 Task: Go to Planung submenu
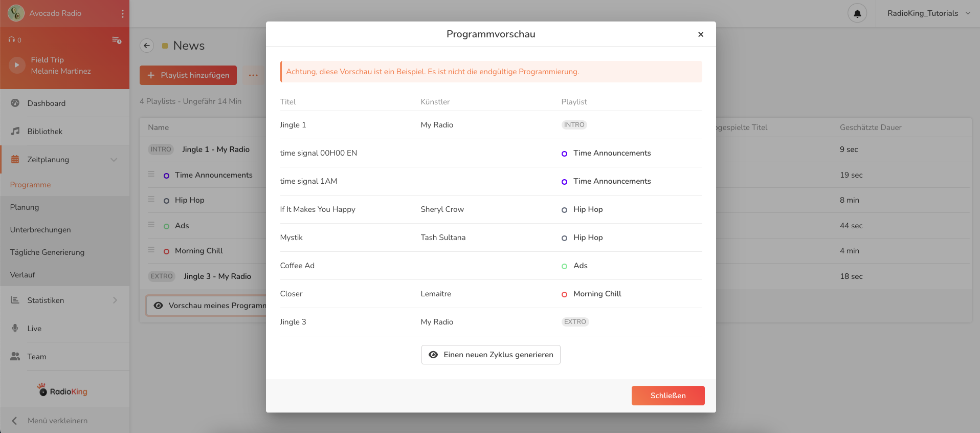tap(25, 207)
